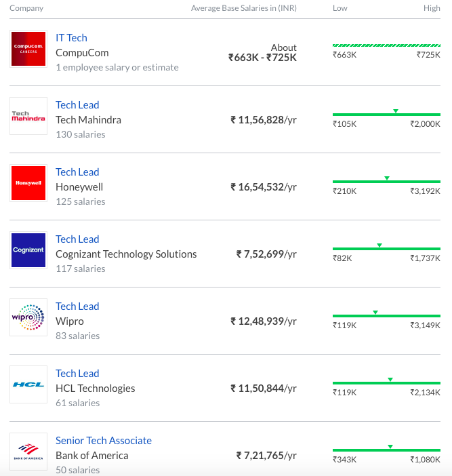Click Tech Lead link for Cognizant

77,239
